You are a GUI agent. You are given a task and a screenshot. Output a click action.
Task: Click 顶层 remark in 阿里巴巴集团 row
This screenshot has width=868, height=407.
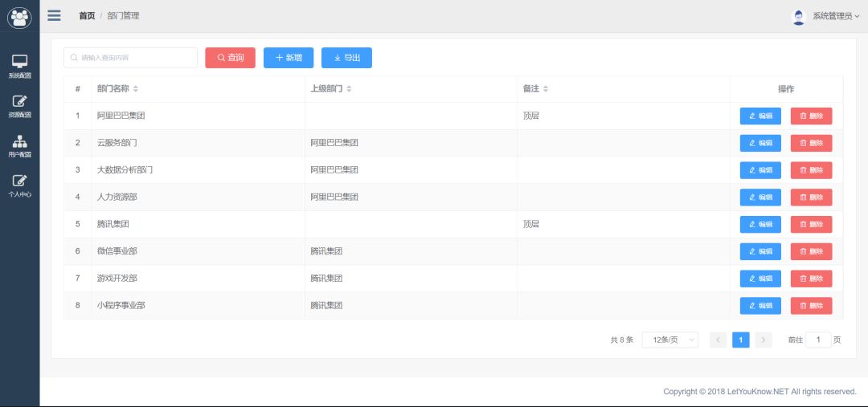[531, 116]
